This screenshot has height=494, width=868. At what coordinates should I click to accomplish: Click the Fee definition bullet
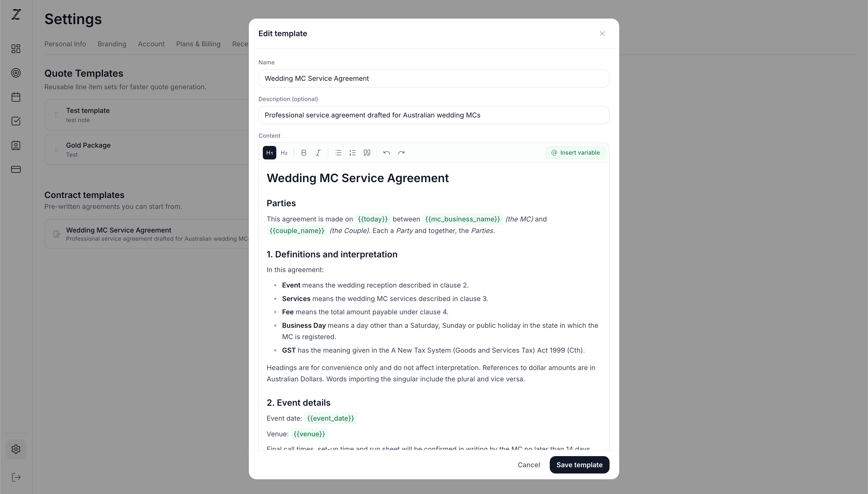tap(365, 312)
